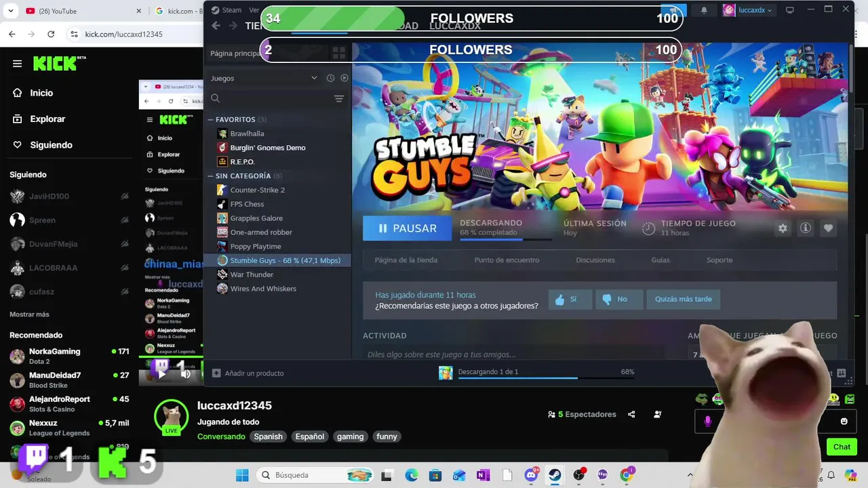Go forward with Steam's forward arrow
The image size is (868, 488).
(x=233, y=26)
